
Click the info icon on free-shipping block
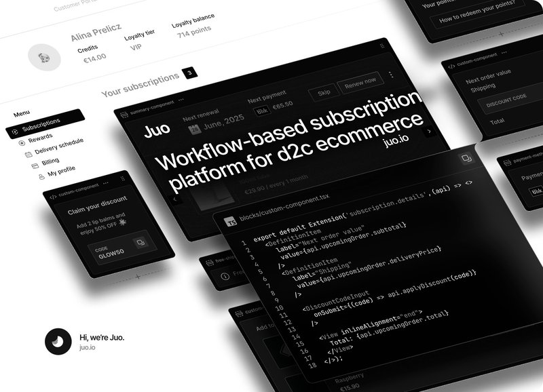[224, 277]
